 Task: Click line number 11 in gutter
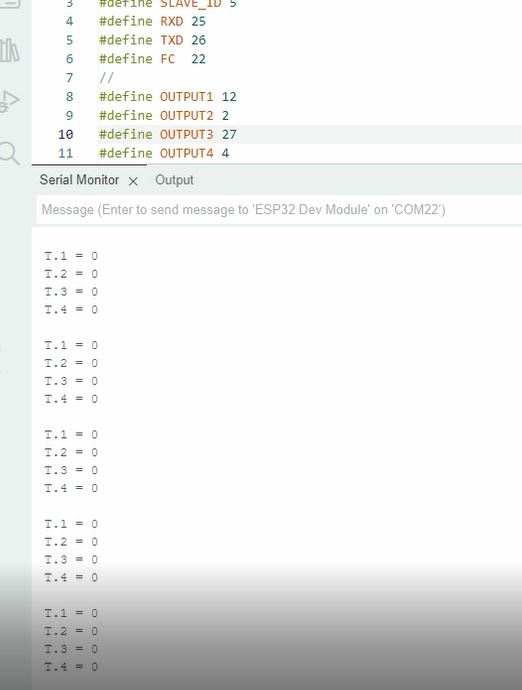(66, 153)
